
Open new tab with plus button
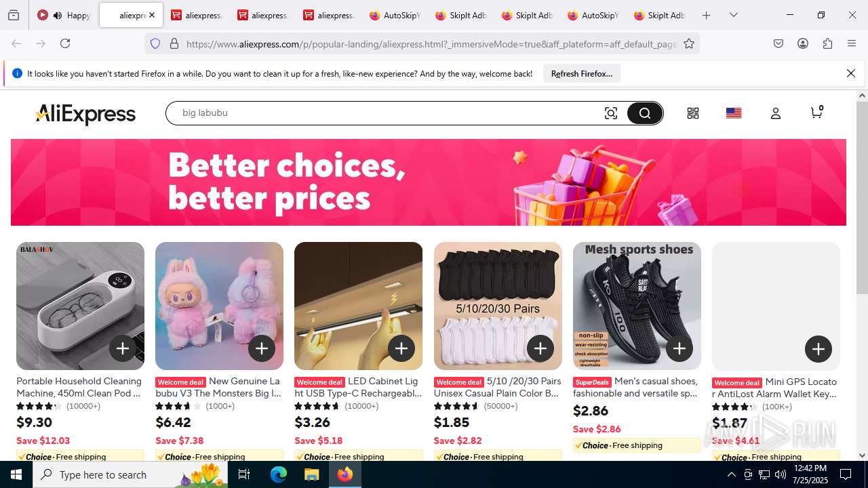tap(706, 15)
